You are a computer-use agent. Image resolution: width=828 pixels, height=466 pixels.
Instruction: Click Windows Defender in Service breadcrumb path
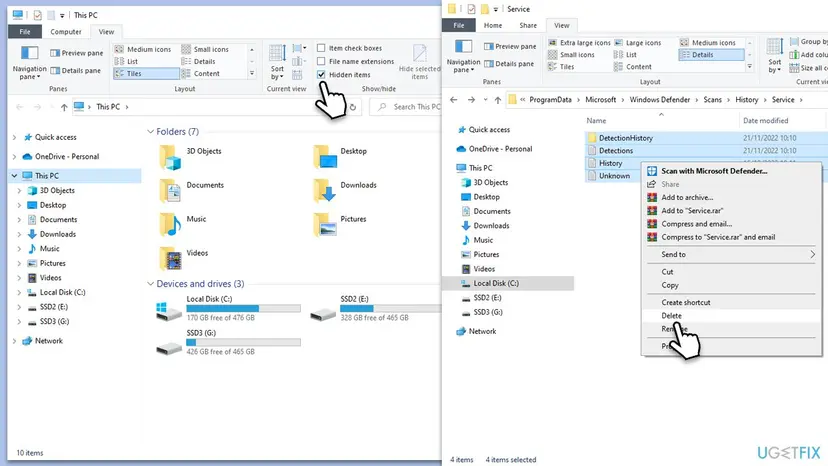(x=660, y=99)
